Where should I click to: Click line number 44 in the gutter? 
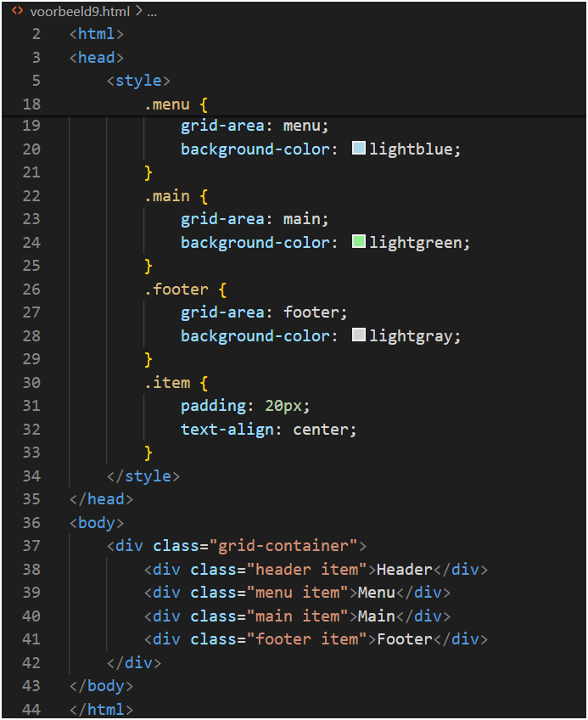pos(31,709)
